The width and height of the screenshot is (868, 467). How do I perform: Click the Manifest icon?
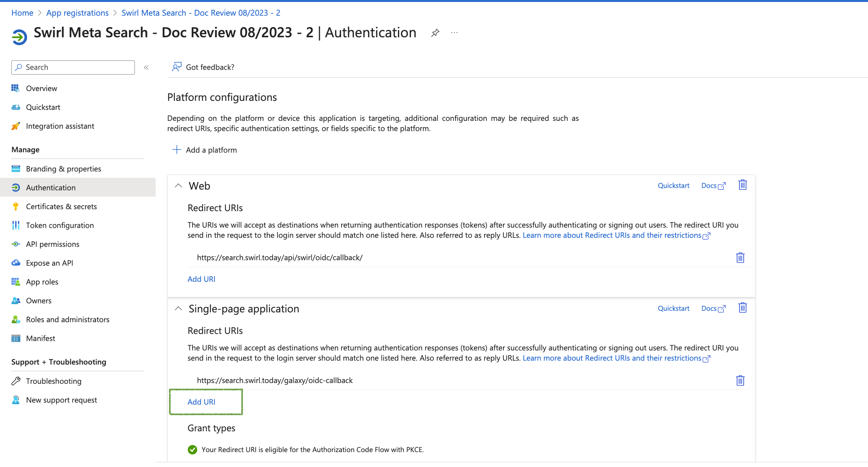coord(16,338)
